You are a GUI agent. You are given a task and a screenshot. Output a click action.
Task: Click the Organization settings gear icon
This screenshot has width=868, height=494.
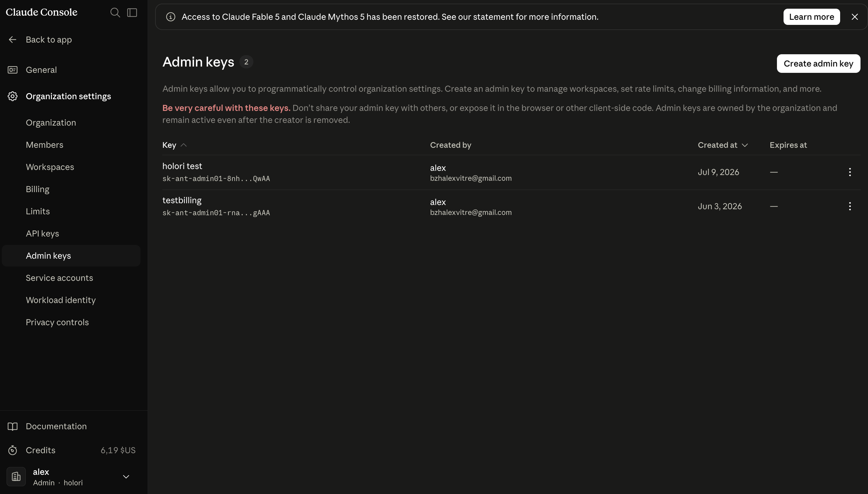click(13, 96)
